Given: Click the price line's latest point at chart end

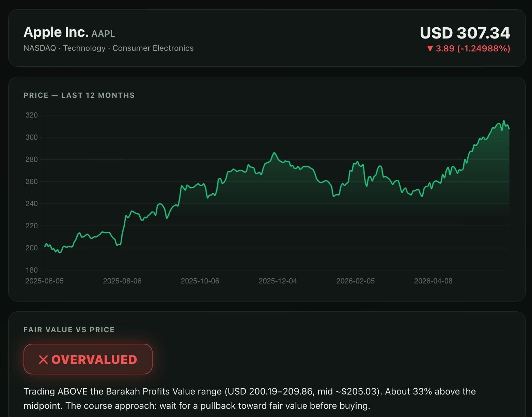Looking at the screenshot, I should coord(509,129).
